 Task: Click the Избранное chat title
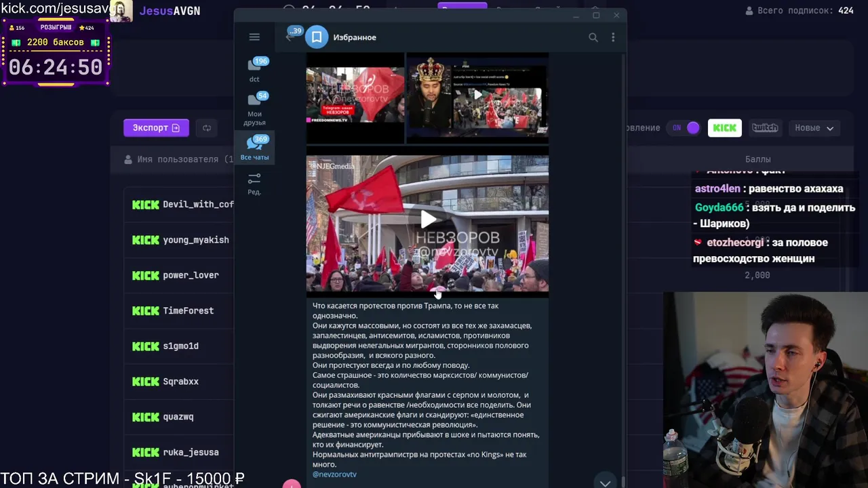tap(355, 37)
